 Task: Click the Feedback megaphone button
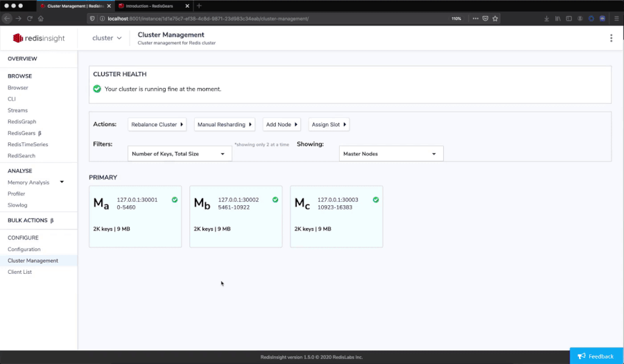(596, 356)
